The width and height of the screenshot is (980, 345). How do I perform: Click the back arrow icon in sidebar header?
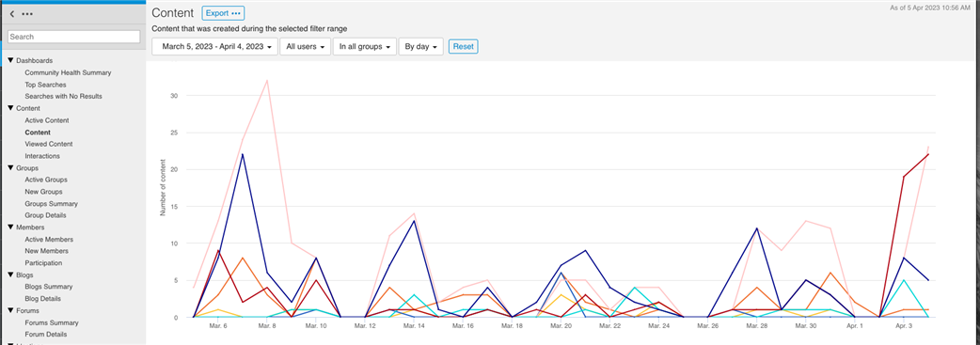click(x=12, y=14)
